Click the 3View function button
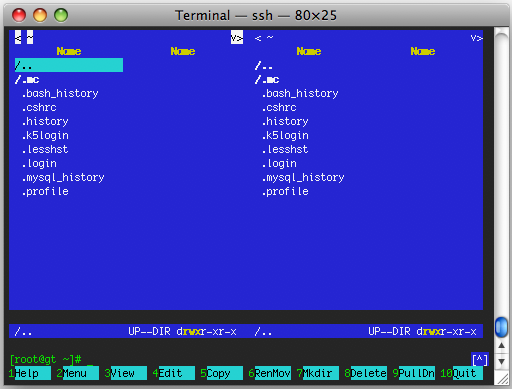512x389 pixels. point(126,373)
